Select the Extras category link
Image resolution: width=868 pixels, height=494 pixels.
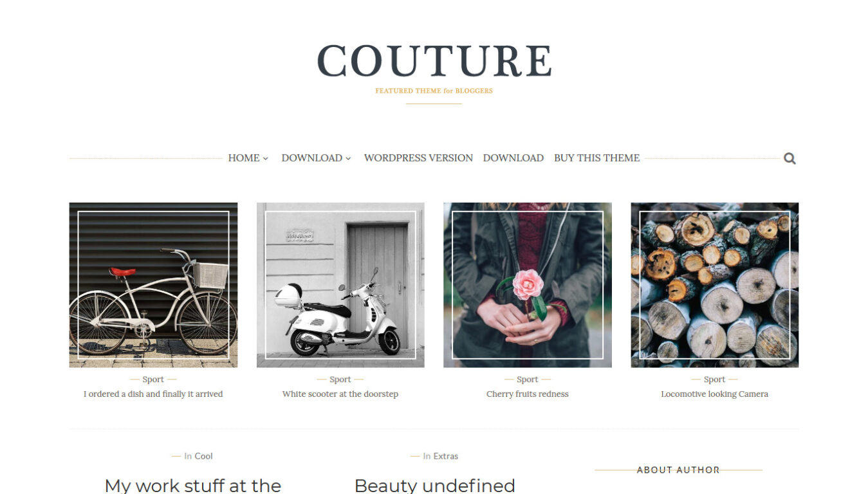click(x=446, y=456)
